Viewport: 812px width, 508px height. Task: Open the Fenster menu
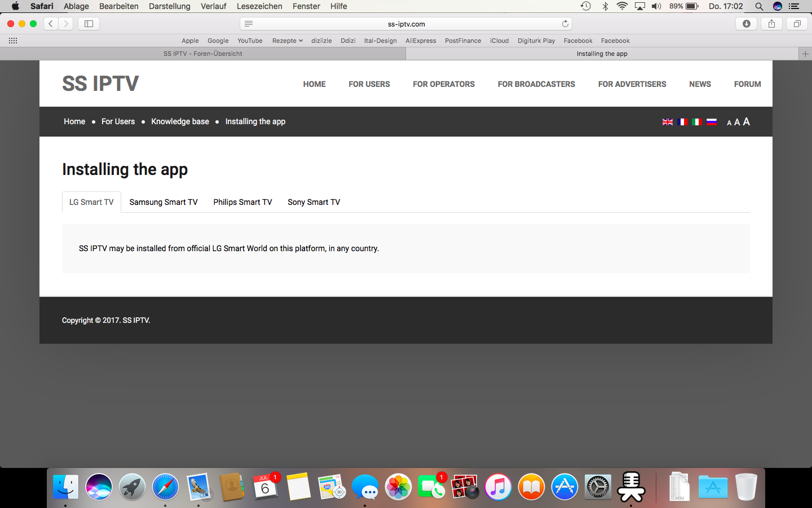pos(306,6)
